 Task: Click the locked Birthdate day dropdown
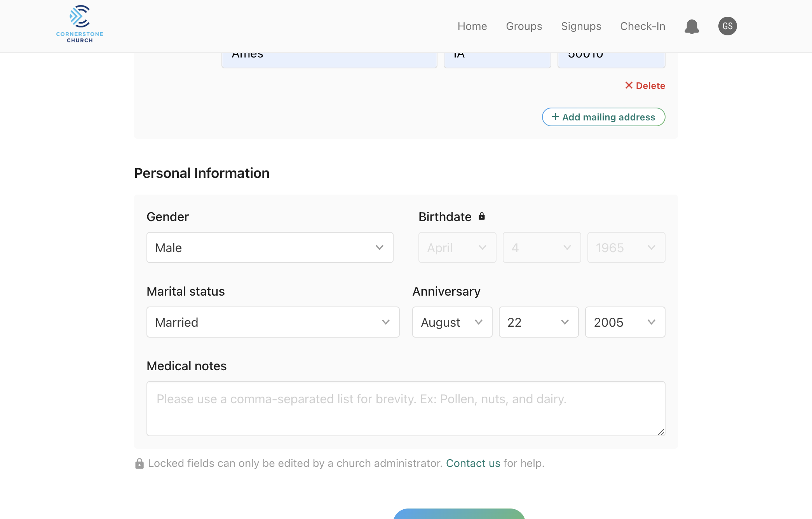[x=542, y=247]
